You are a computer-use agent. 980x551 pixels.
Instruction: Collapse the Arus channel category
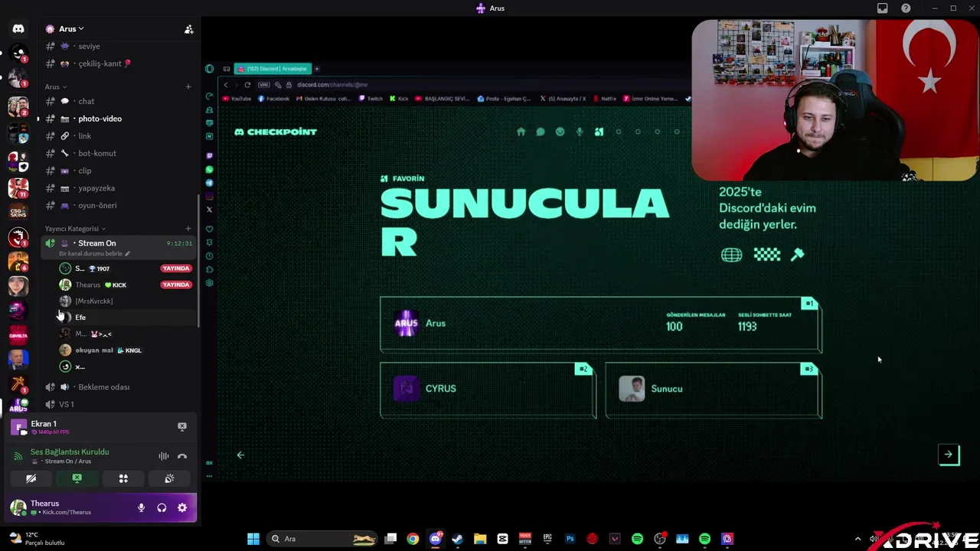click(x=56, y=86)
